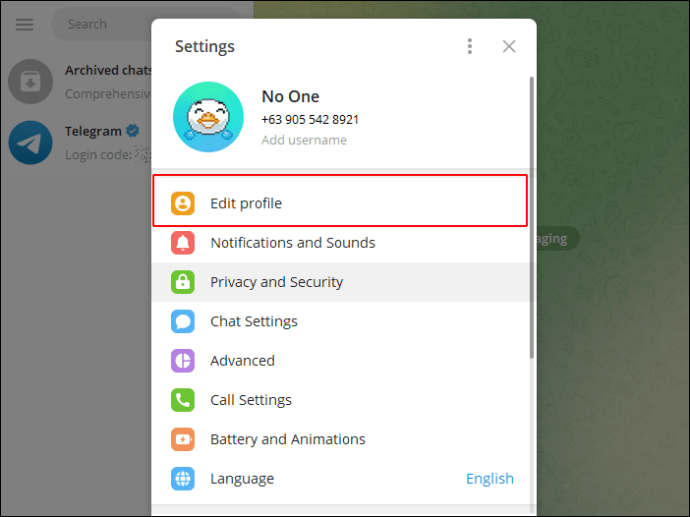Click the blue Language globe icon
This screenshot has height=517, width=690.
coord(182,479)
